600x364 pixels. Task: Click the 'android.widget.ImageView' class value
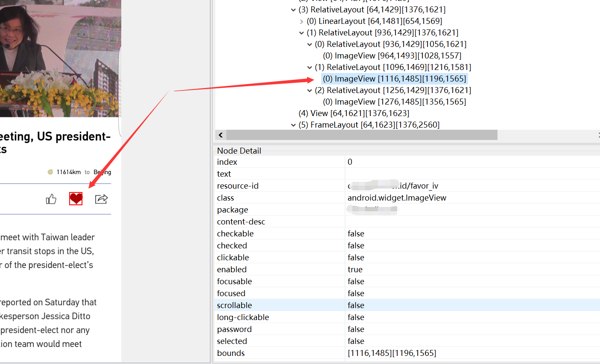pyautogui.click(x=397, y=198)
